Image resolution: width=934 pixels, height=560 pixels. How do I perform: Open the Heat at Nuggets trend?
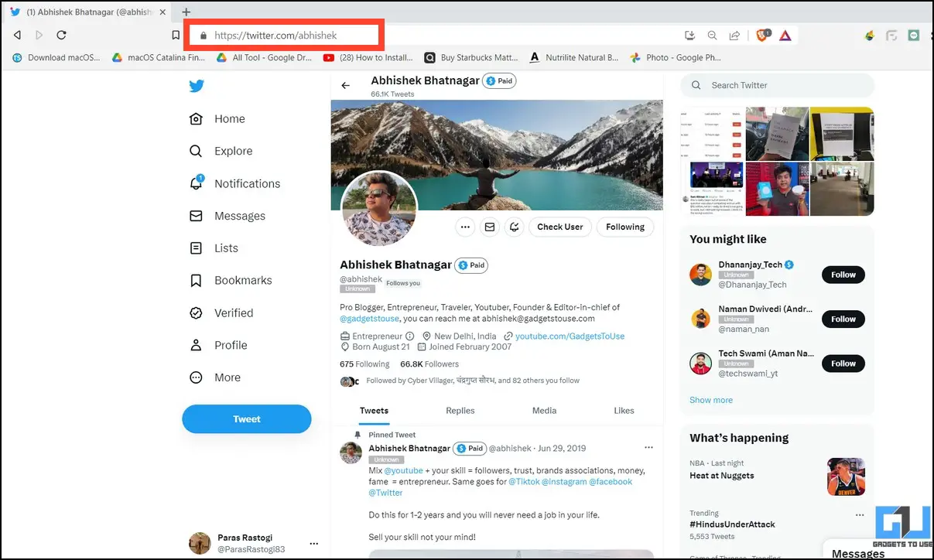(721, 476)
